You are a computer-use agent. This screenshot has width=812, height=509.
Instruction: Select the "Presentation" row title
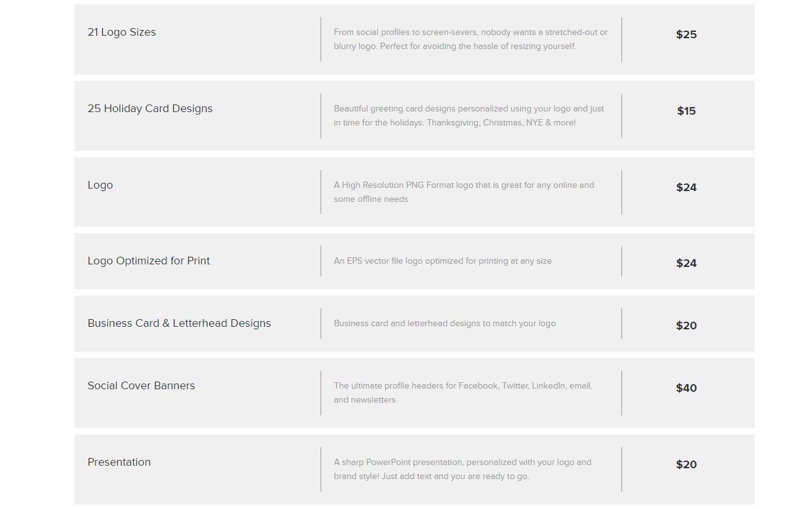[x=119, y=462]
